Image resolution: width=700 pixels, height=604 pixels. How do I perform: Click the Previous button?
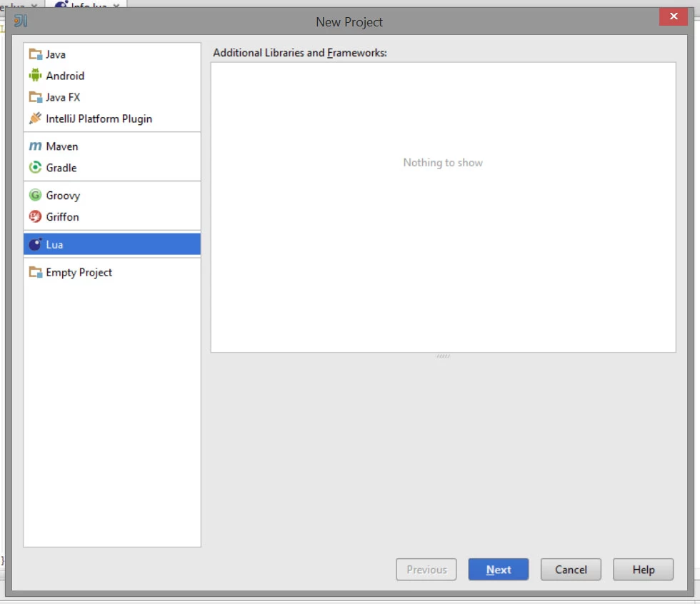426,569
